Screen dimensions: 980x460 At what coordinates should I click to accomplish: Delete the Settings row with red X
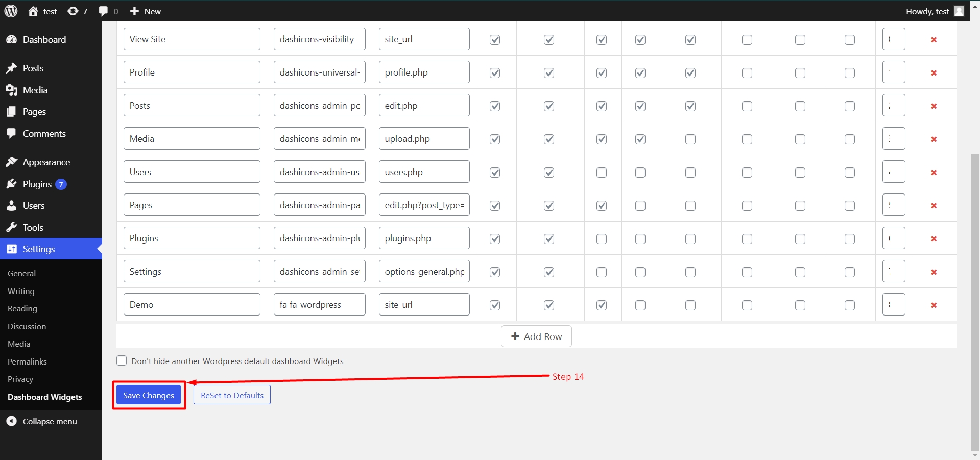point(934,272)
